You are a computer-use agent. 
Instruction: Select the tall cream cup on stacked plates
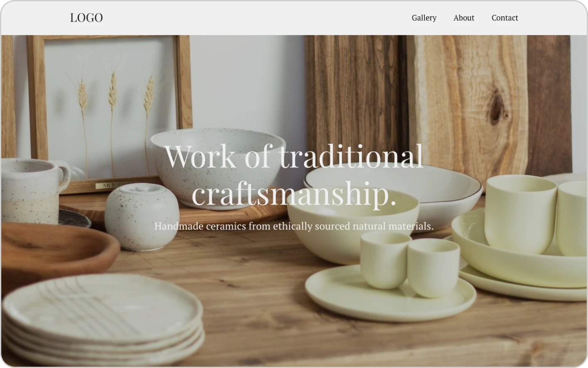point(520,213)
